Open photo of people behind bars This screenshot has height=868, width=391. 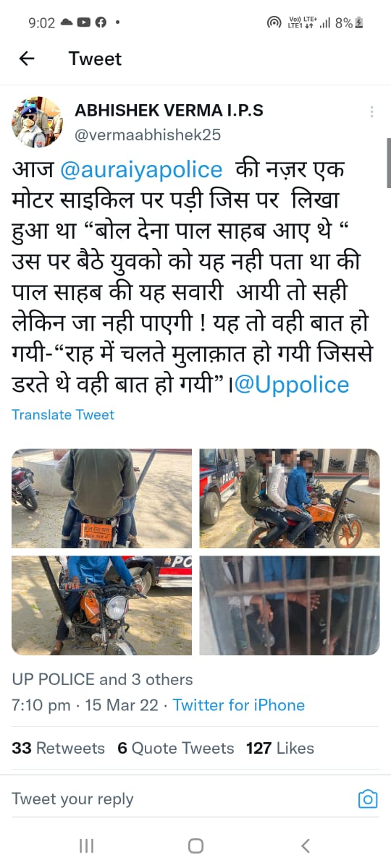(x=290, y=605)
